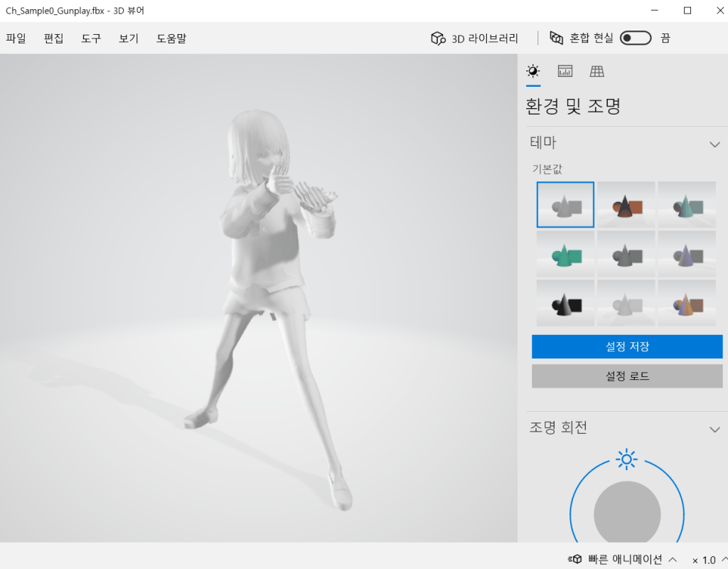This screenshot has width=728, height=569.
Task: Select the red-orange cone theme thumbnail
Action: (626, 205)
